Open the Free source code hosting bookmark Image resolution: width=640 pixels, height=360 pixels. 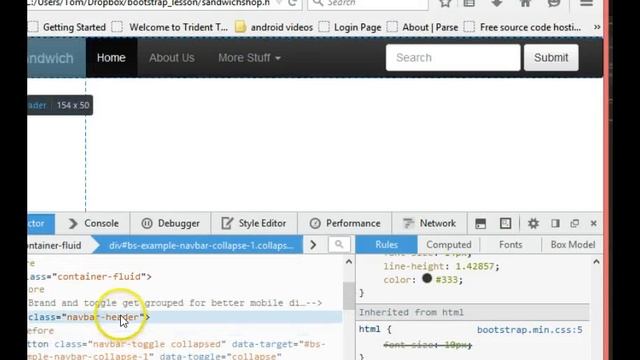point(522,27)
